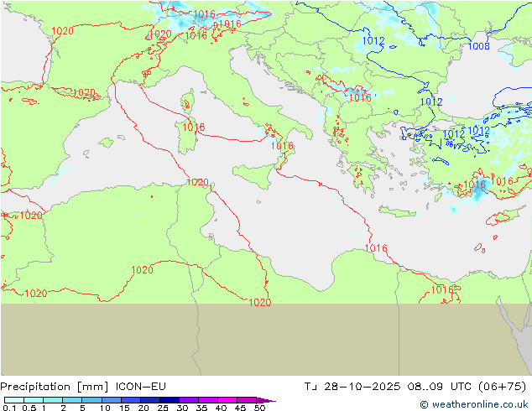
Task: Click the island of Corsica on map
Action: [188, 101]
